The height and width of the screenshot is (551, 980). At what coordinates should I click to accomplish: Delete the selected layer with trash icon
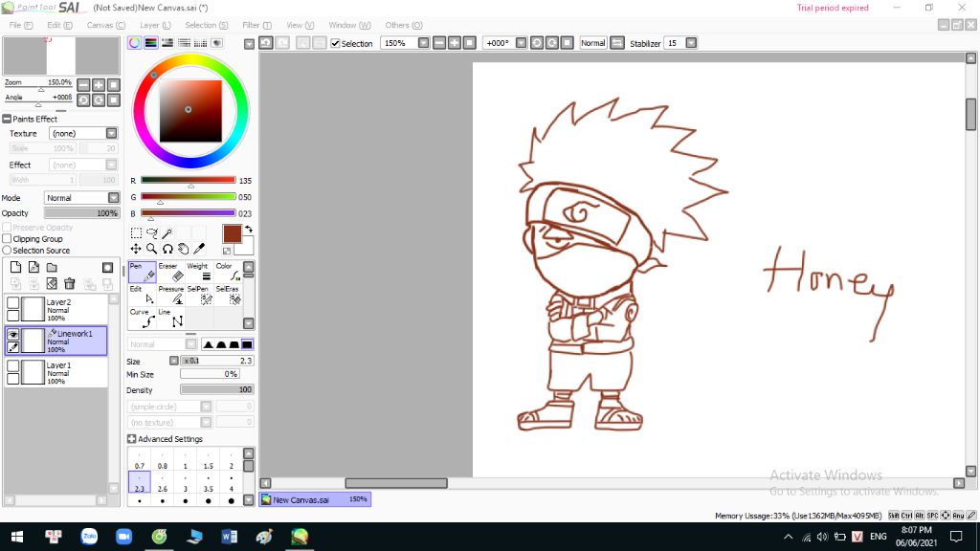[x=69, y=283]
